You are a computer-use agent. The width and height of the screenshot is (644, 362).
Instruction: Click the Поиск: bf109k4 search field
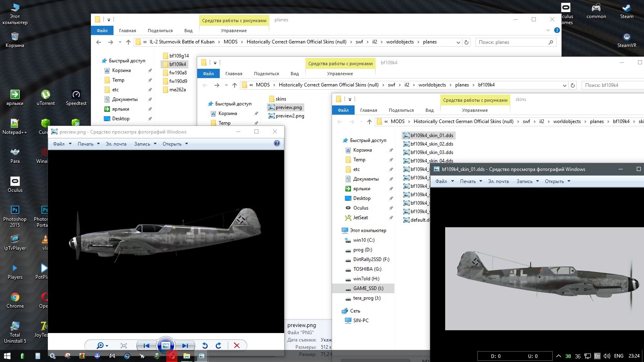pos(613,85)
